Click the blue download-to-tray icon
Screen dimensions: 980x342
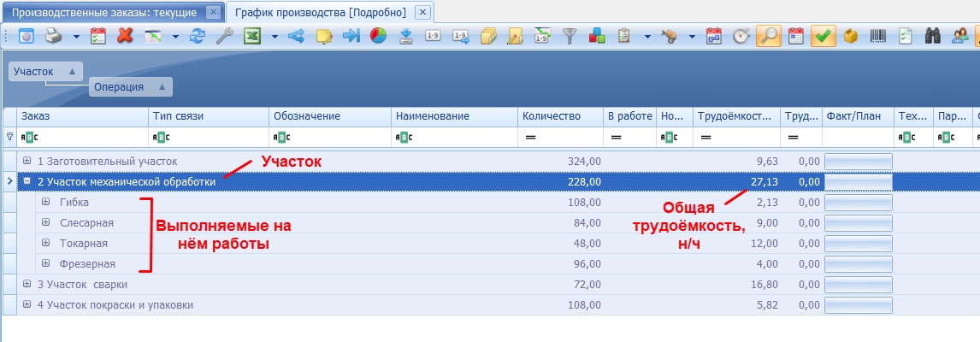[x=406, y=36]
